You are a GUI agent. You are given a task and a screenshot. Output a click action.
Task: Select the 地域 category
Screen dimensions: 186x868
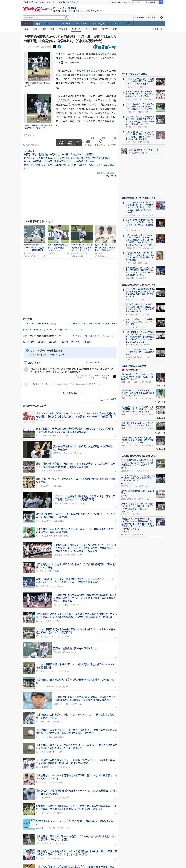pos(114,29)
